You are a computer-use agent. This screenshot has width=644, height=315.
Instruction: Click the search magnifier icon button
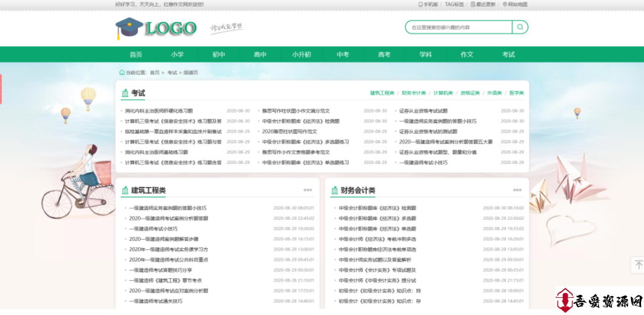tap(520, 27)
